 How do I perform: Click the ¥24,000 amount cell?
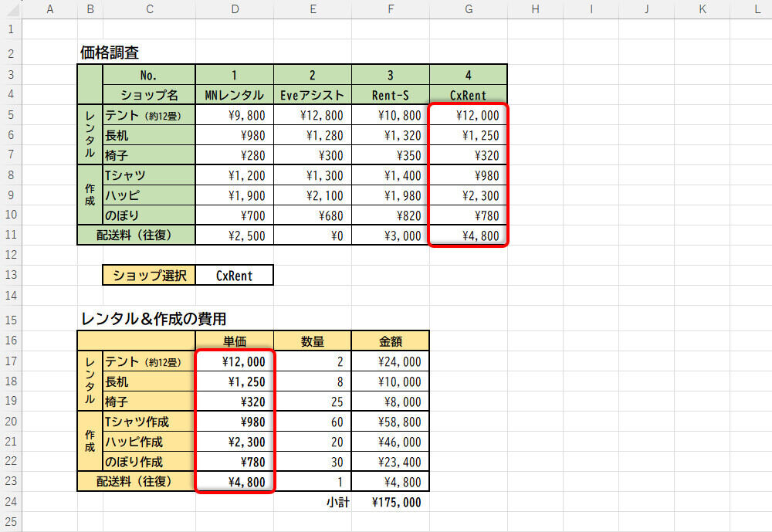[x=391, y=361]
